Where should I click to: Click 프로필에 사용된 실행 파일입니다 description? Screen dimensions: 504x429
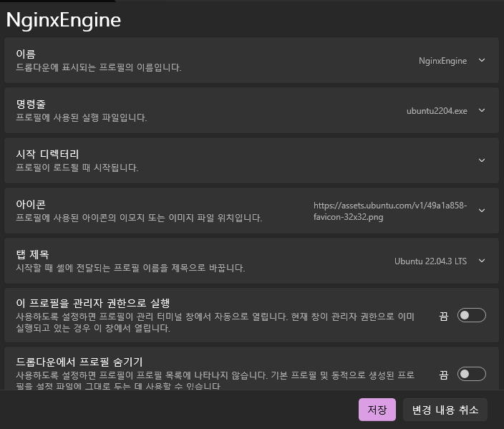point(82,117)
